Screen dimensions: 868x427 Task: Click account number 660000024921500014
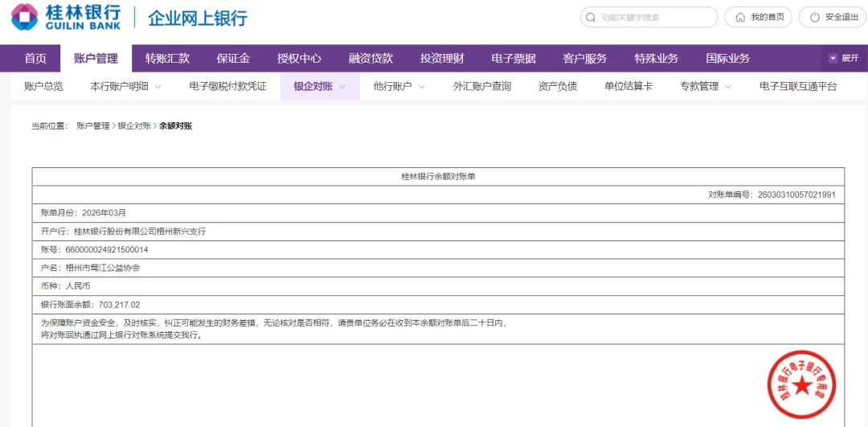tap(107, 250)
